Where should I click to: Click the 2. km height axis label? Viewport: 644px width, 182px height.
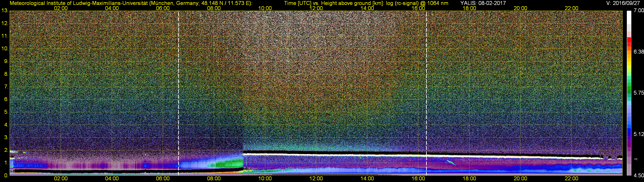click(6, 150)
